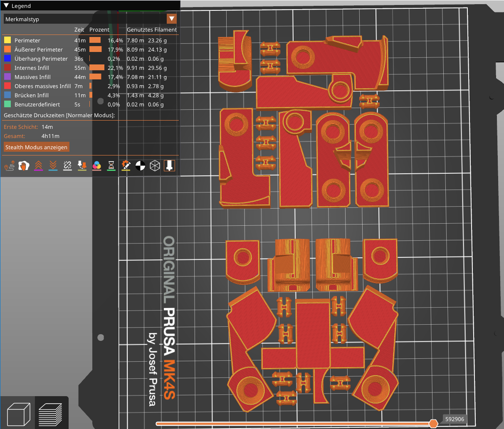Click Stealth Modus anzeigen button
504x429 pixels.
(36, 147)
